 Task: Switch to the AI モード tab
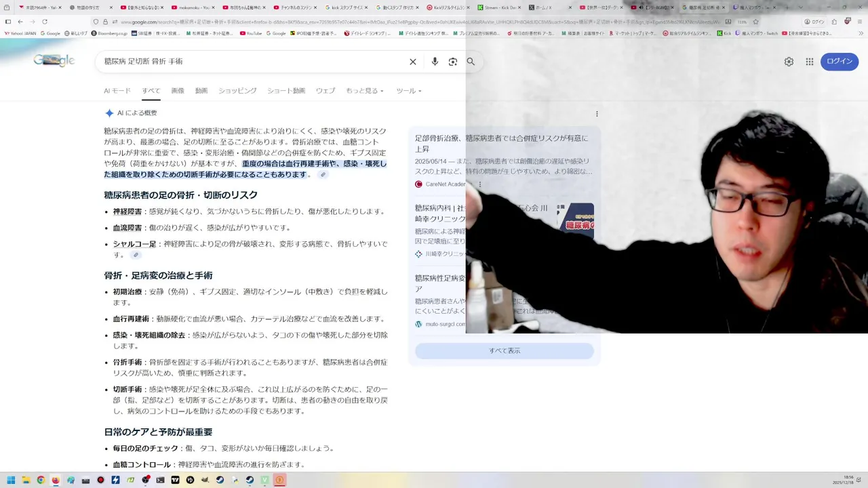(x=117, y=91)
